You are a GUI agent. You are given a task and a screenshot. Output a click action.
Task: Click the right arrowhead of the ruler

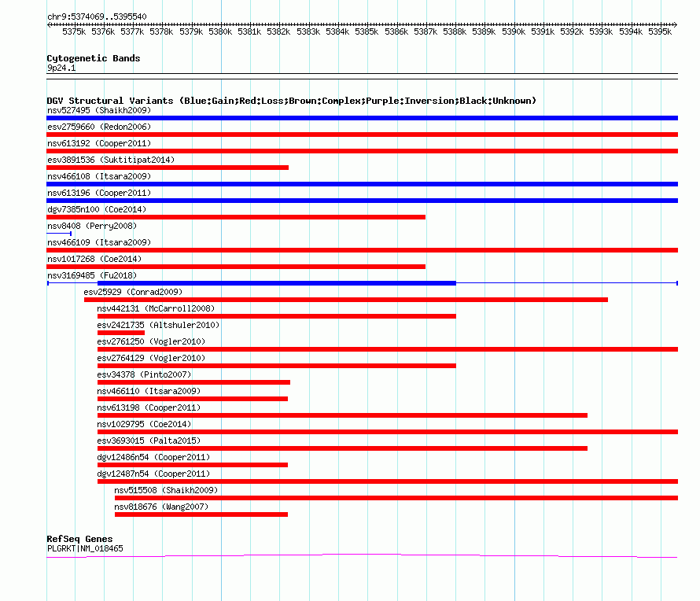coord(676,24)
